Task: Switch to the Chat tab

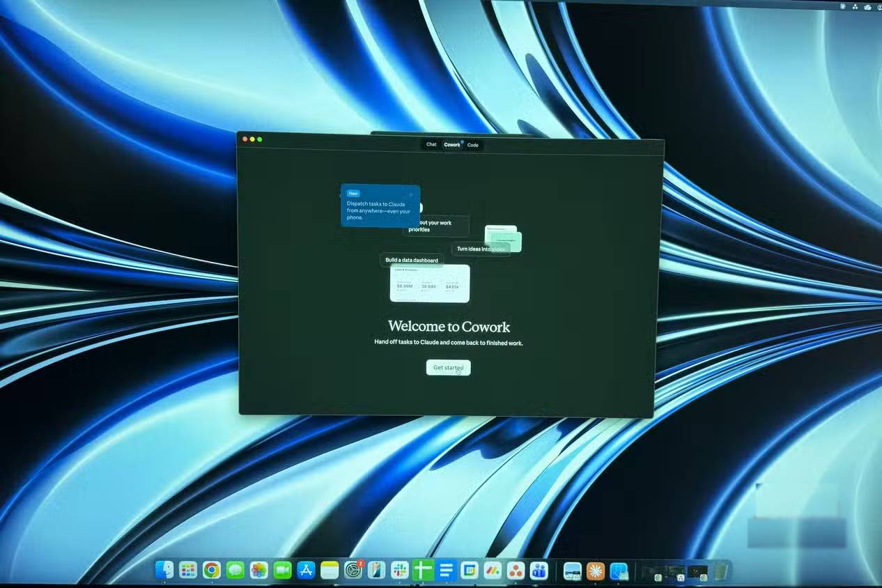Action: [431, 145]
